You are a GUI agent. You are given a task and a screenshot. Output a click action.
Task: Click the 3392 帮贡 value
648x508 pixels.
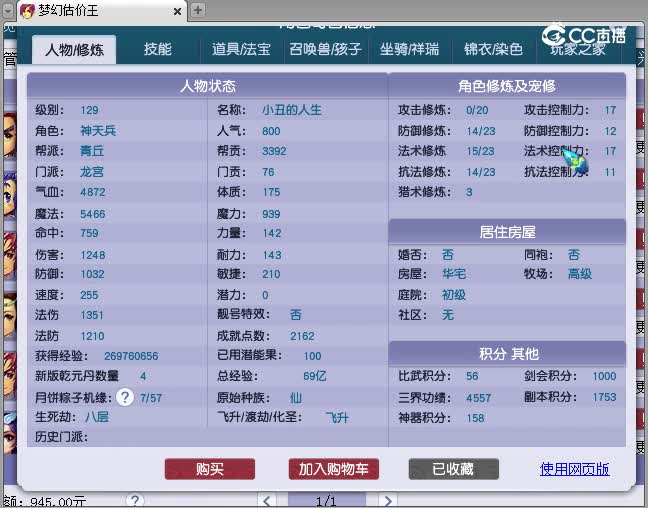(x=274, y=151)
